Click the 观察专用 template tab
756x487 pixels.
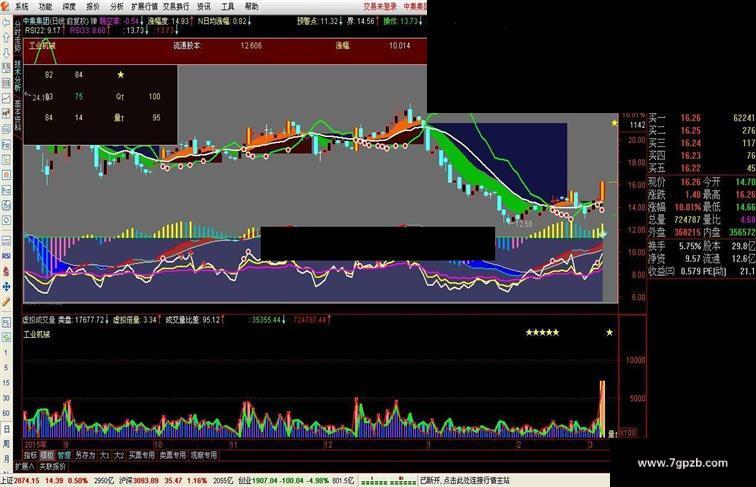203,455
